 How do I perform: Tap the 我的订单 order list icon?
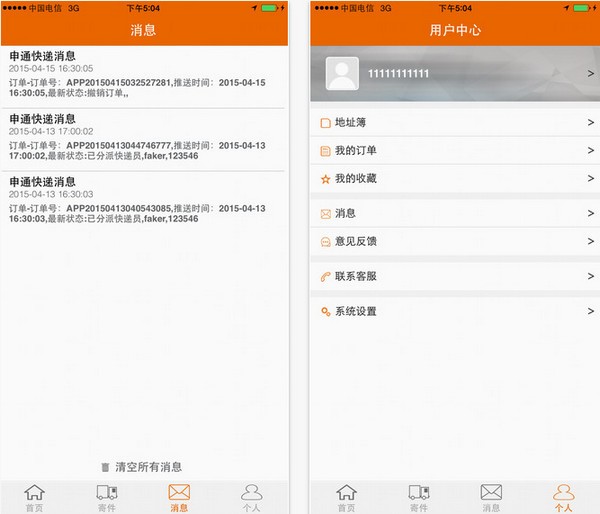coord(325,151)
